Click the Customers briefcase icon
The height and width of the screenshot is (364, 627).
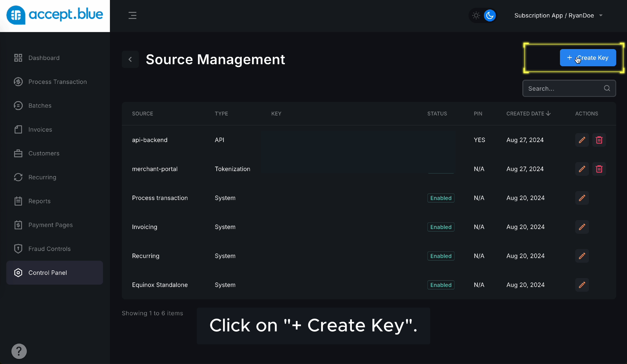[x=18, y=153]
